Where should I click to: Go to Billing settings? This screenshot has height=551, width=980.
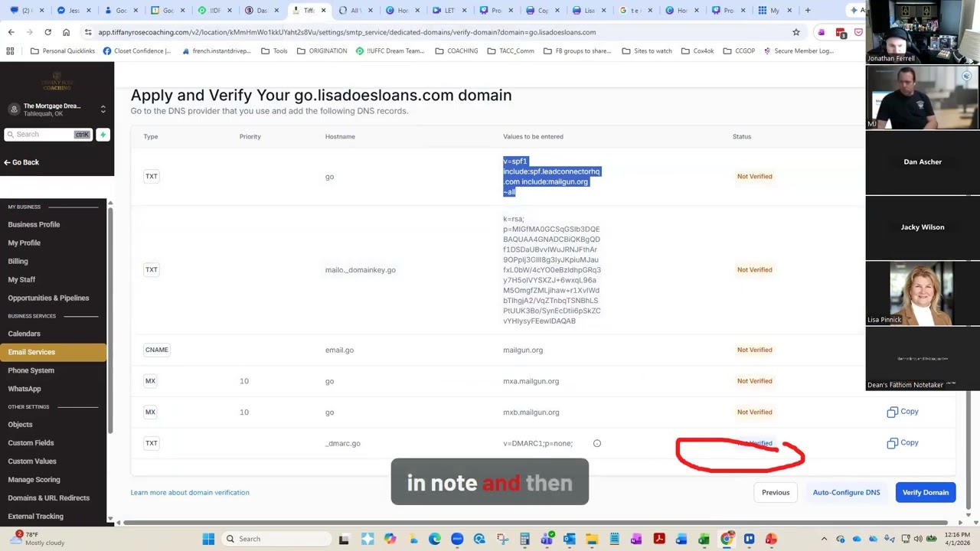coord(18,261)
